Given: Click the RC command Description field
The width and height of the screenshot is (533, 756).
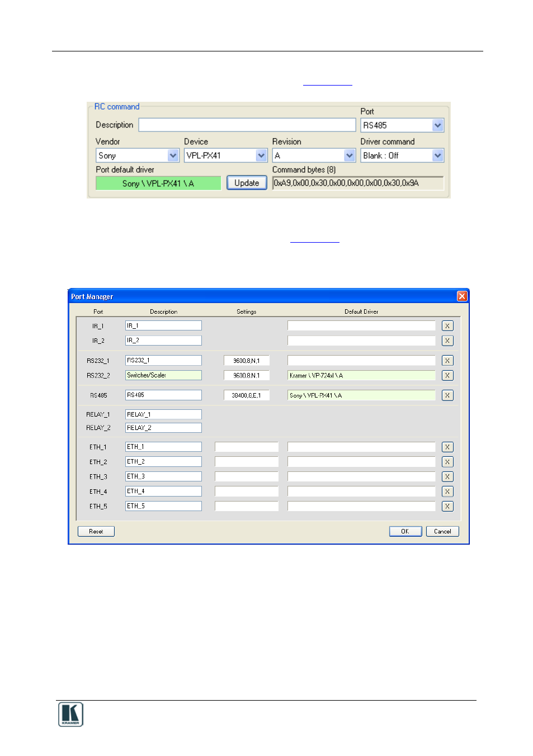Looking at the screenshot, I should pyautogui.click(x=247, y=125).
